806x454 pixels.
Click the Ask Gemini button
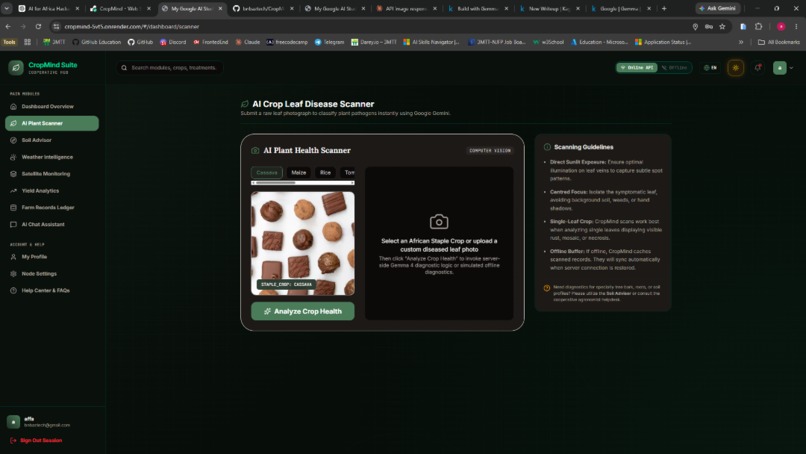pos(718,8)
